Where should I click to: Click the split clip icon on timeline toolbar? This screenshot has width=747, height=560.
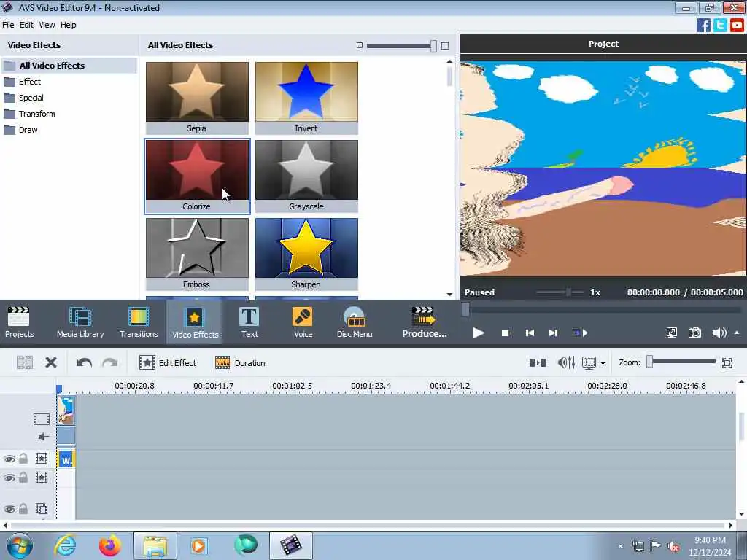[x=25, y=363]
